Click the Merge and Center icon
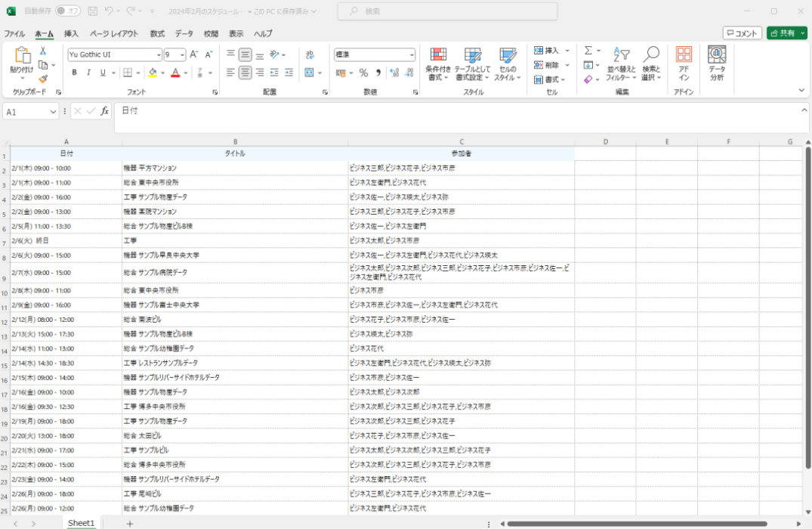 pyautogui.click(x=309, y=73)
